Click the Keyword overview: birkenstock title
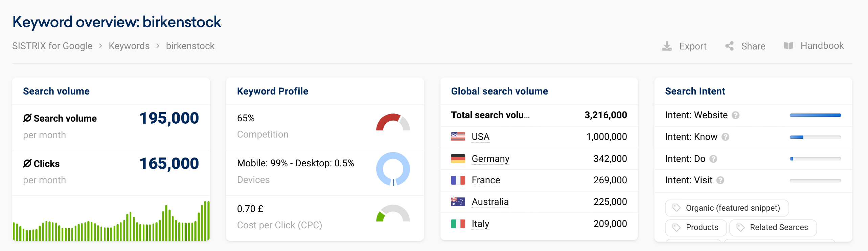This screenshot has width=868, height=251. [117, 22]
